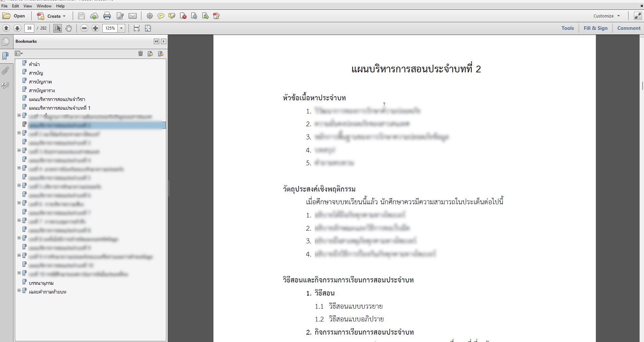
Task: Open the preferences gear icon
Action: (x=150, y=16)
